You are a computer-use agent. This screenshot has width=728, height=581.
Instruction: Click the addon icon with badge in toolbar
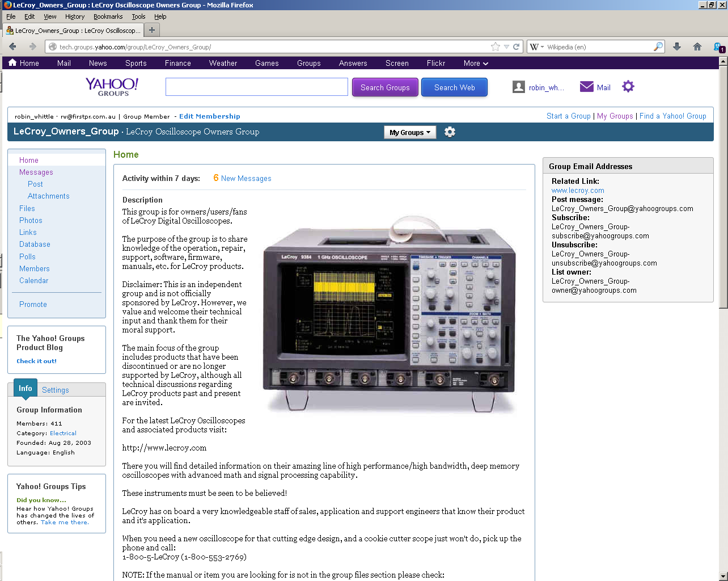point(719,47)
